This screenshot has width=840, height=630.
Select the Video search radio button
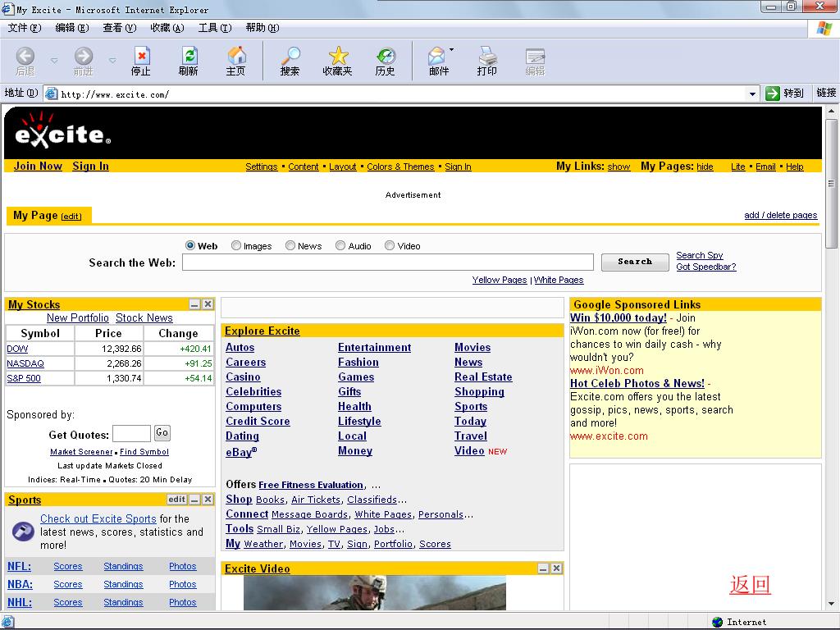(x=390, y=245)
